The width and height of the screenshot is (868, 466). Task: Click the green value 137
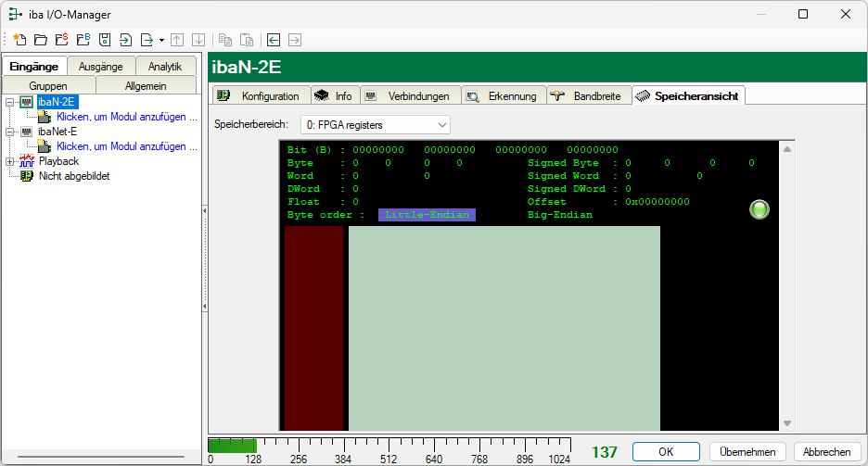coord(604,452)
